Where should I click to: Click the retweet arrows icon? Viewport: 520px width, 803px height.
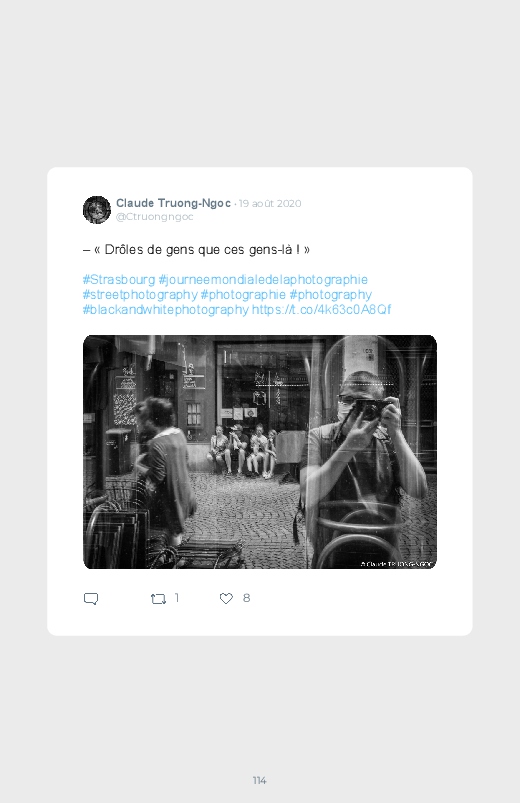(158, 599)
